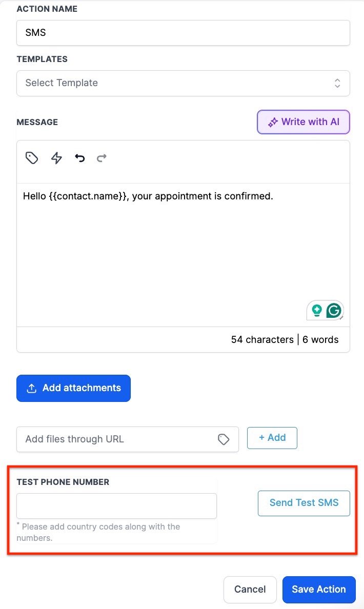Click the Add files through URL field
The width and height of the screenshot is (364, 609).
coord(118,439)
